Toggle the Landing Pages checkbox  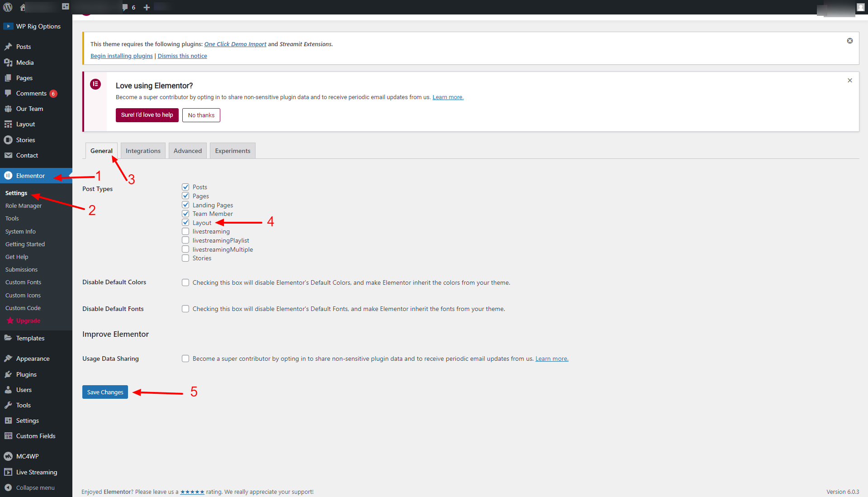coord(185,205)
